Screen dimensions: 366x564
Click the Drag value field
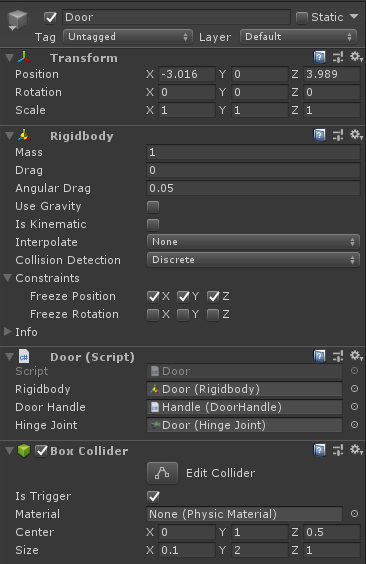(253, 170)
